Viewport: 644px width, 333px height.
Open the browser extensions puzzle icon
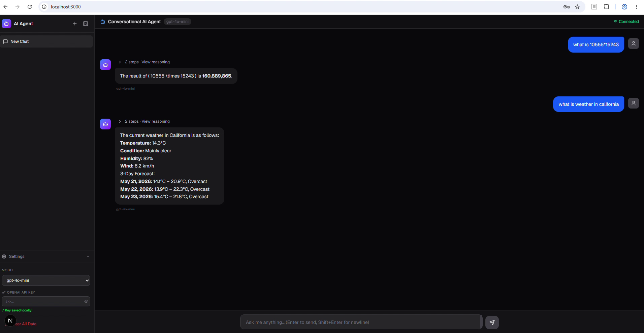pos(606,7)
